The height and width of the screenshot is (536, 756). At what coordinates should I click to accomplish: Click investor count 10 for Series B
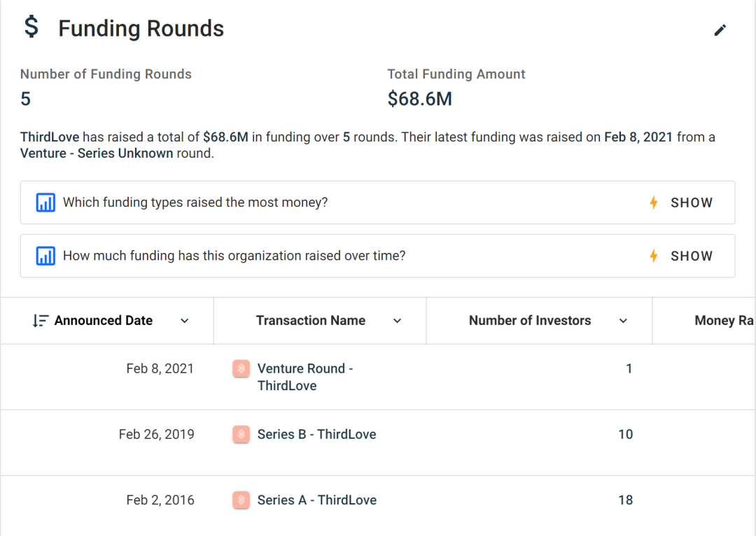point(625,434)
